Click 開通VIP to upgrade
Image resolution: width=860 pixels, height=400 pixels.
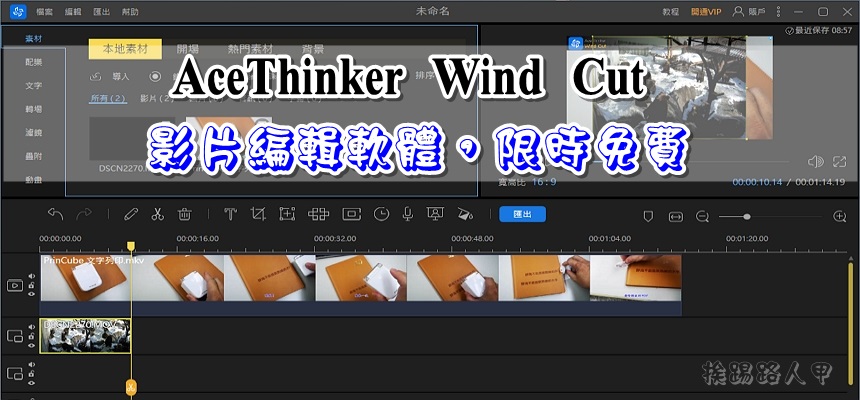coord(706,12)
